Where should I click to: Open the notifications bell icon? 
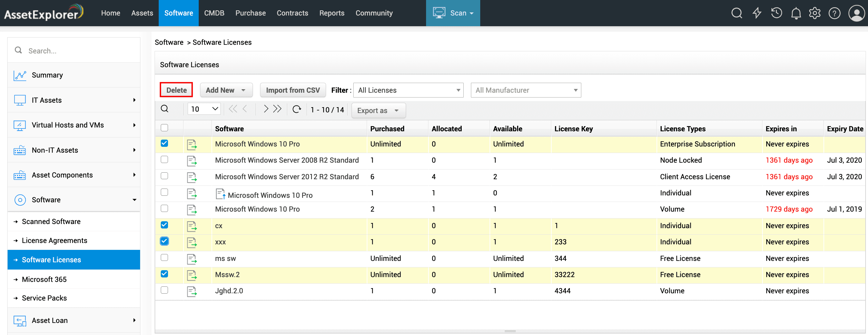click(796, 13)
